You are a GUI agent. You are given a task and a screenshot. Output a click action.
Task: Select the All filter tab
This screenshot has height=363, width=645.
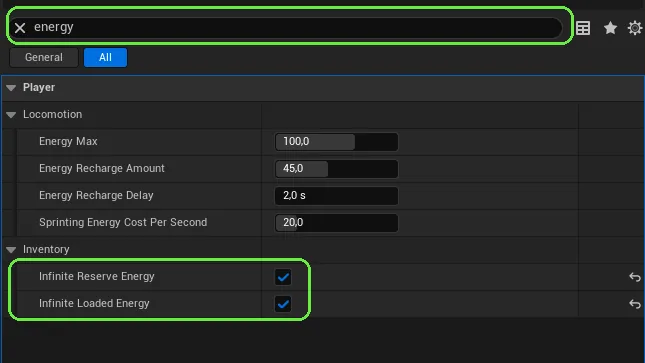coord(105,57)
